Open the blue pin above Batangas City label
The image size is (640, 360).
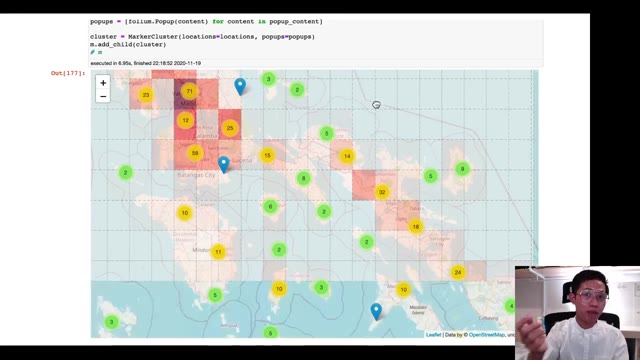tap(224, 164)
